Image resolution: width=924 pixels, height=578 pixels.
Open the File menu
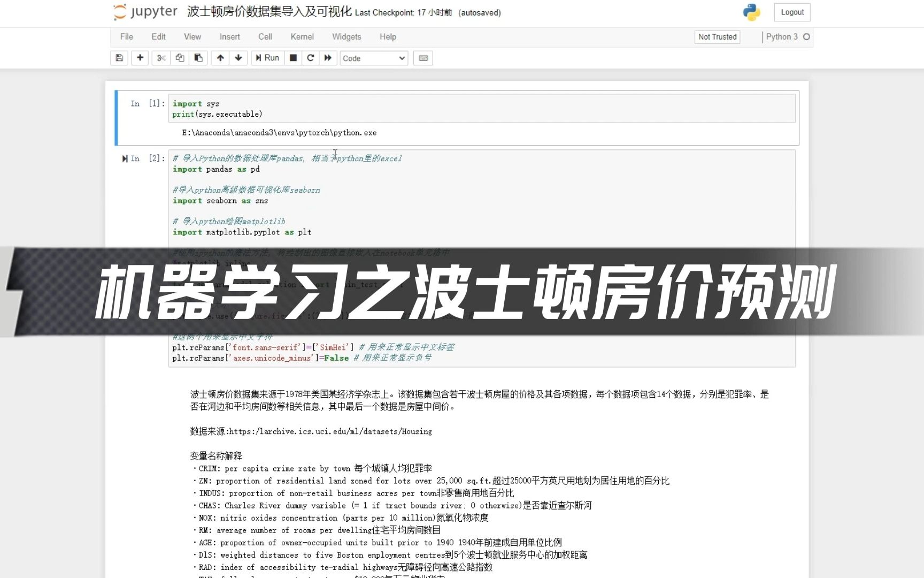127,37
